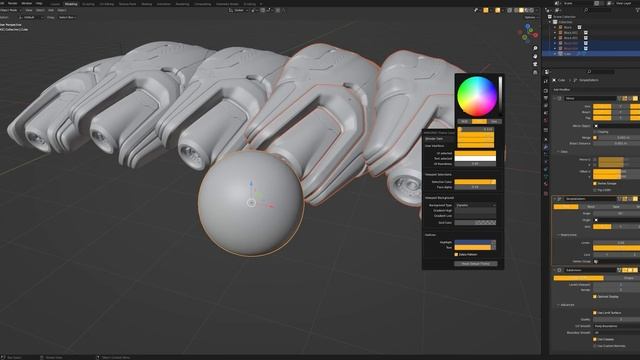Click the zoom magnifier icon in the viewport
Image resolution: width=640 pixels, height=360 pixels.
pos(535,48)
